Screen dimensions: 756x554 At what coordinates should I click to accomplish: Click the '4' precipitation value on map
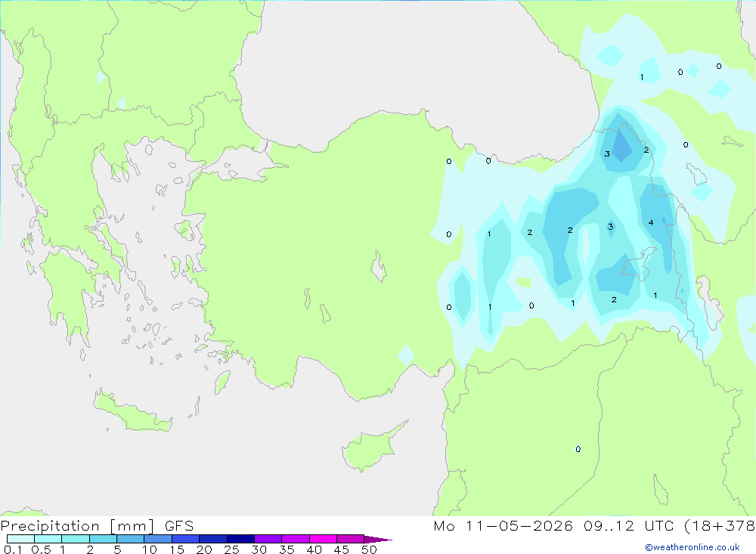651,222
